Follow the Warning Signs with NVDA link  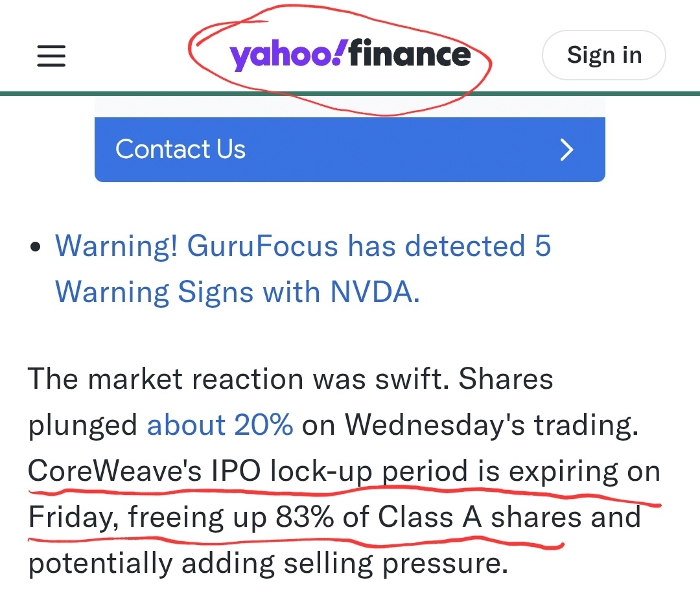coord(237,292)
